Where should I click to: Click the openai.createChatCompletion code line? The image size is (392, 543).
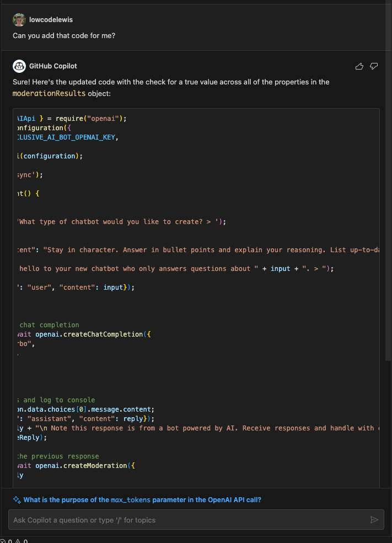click(x=84, y=334)
